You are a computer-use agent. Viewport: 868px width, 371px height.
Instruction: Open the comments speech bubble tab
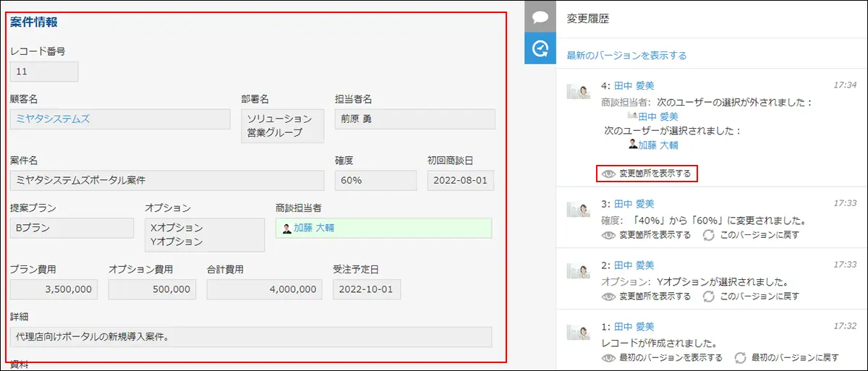pyautogui.click(x=540, y=17)
